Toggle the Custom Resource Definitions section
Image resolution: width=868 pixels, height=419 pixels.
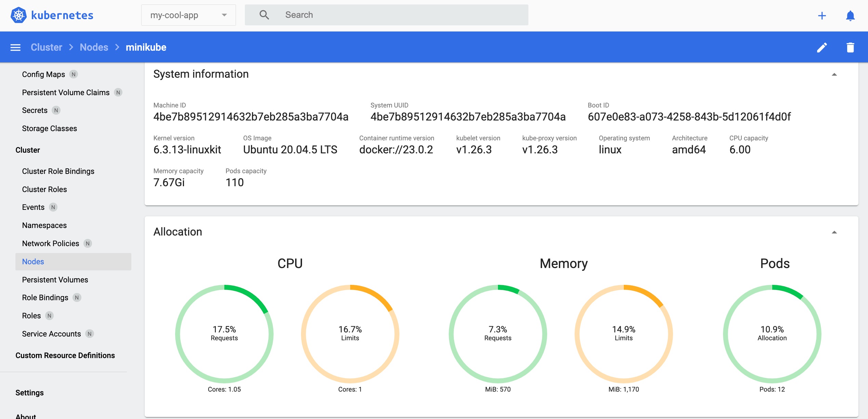[x=65, y=355]
